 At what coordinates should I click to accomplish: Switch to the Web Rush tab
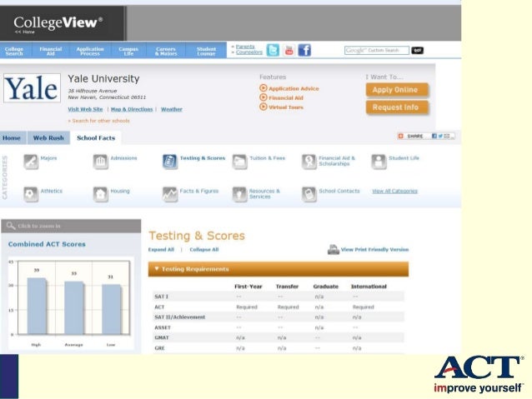(48, 138)
